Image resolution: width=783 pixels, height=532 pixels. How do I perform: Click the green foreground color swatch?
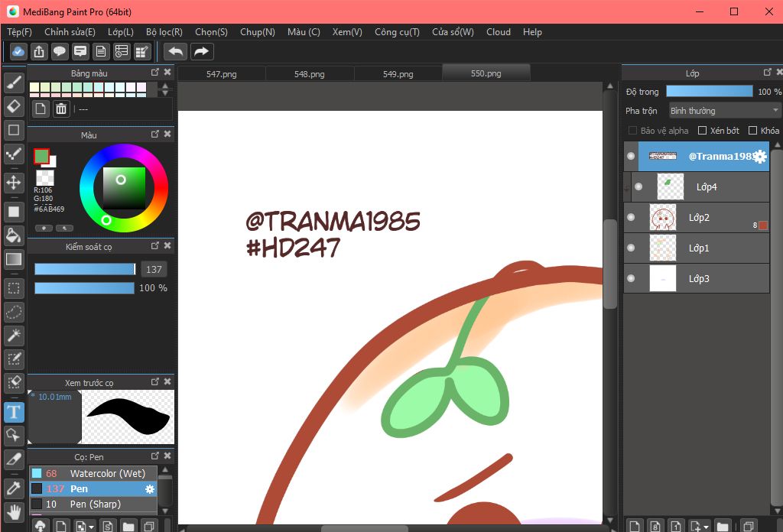tap(41, 157)
